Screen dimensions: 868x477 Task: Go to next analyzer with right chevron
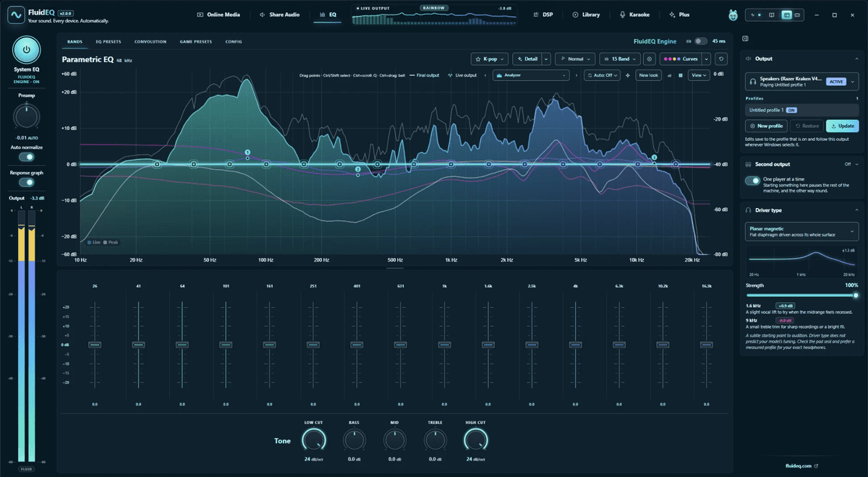point(576,75)
